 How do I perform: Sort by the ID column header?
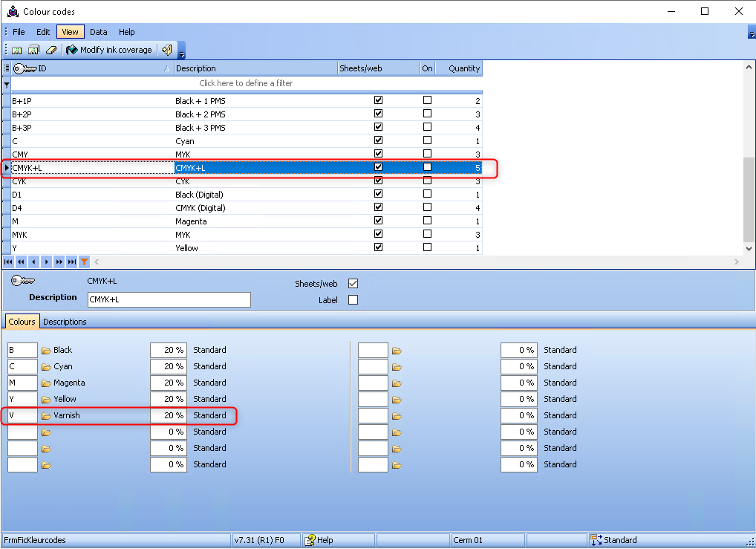pos(92,68)
